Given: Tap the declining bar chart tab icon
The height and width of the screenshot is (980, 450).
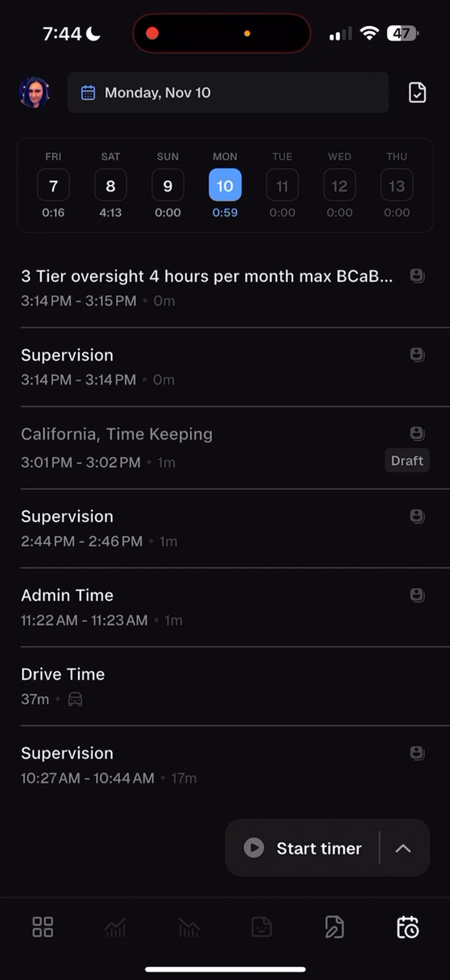Looking at the screenshot, I should [x=189, y=927].
